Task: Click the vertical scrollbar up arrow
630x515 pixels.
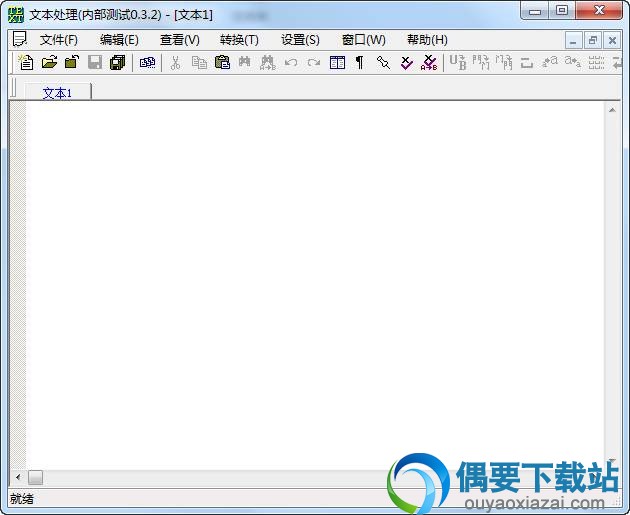Action: (x=612, y=110)
